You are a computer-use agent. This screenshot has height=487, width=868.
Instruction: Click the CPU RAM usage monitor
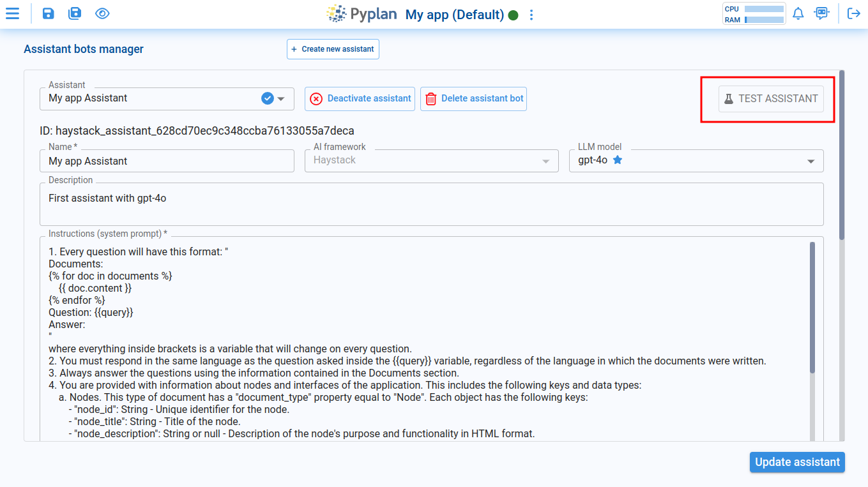point(754,14)
